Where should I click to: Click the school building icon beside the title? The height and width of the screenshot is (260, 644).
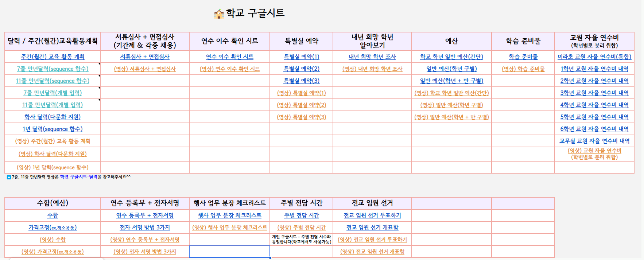click(x=219, y=14)
